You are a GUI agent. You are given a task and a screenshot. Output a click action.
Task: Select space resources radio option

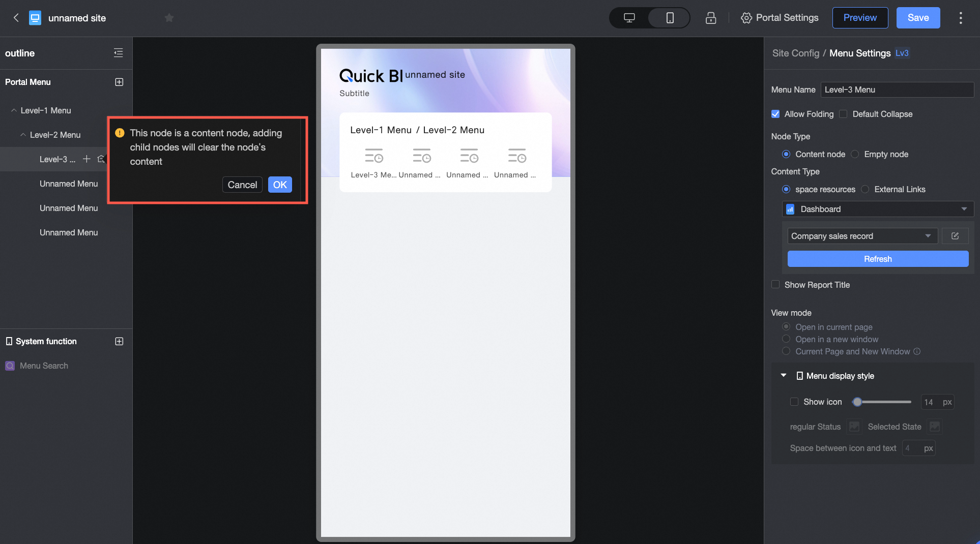coord(786,189)
